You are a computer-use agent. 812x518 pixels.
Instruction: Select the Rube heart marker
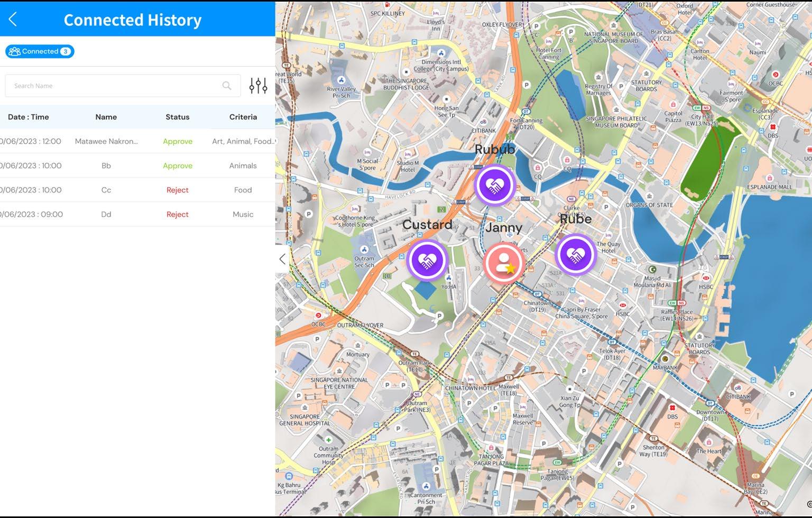576,255
